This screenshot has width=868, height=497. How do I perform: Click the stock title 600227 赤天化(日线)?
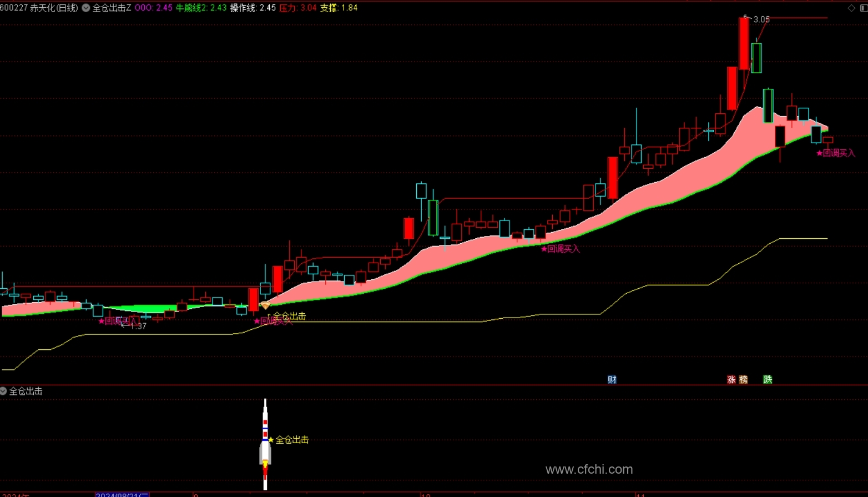click(39, 8)
